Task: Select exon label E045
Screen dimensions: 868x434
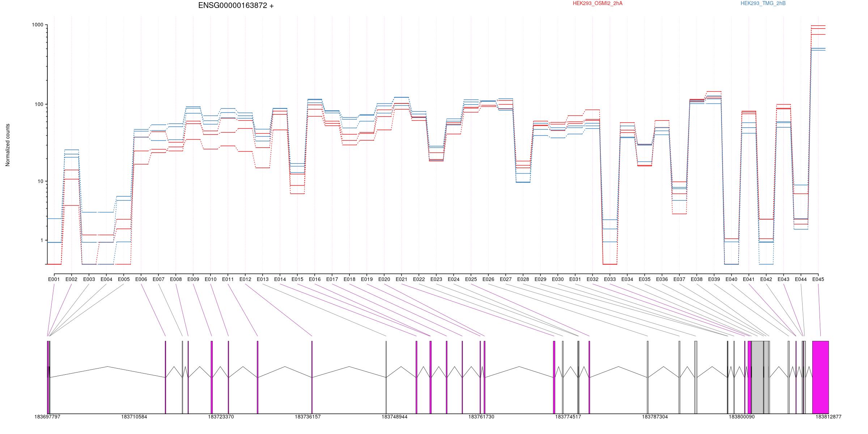Action: click(818, 279)
